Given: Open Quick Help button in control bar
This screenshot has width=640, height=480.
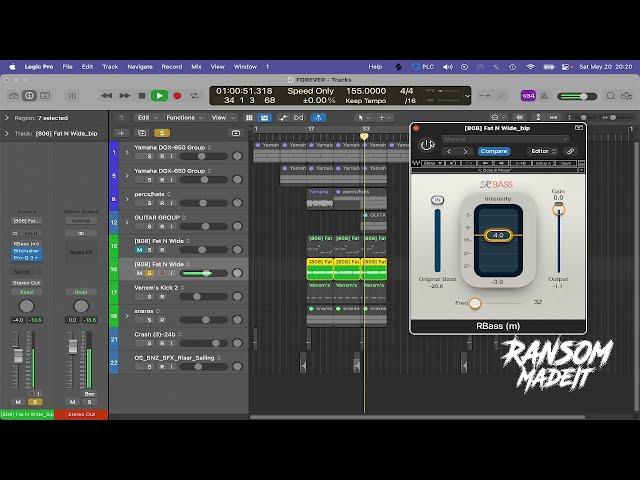Looking at the screenshot, I should point(45,96).
